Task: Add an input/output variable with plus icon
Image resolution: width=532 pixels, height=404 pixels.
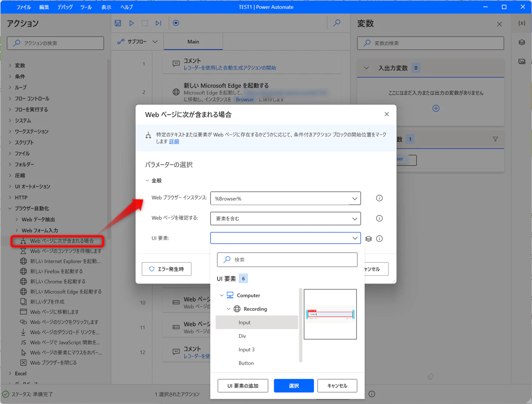Action: click(x=436, y=108)
